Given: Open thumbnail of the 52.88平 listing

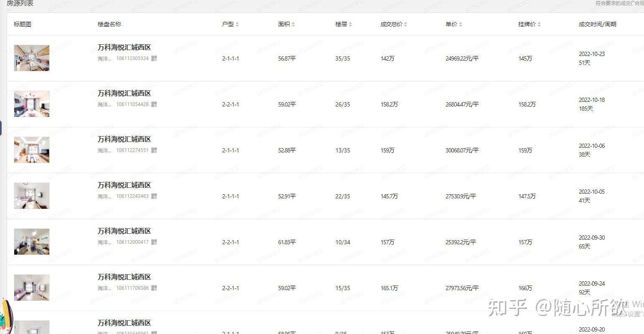Looking at the screenshot, I should point(32,150).
